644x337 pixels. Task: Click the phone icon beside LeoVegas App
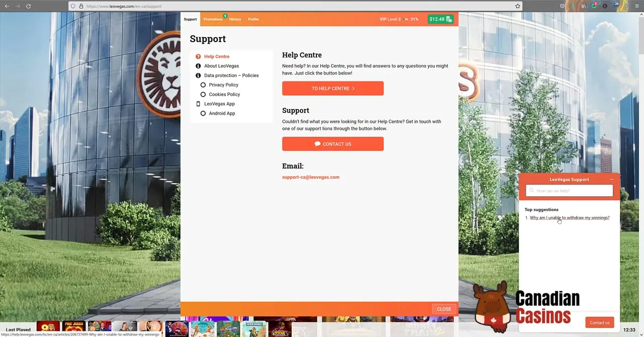pyautogui.click(x=198, y=104)
